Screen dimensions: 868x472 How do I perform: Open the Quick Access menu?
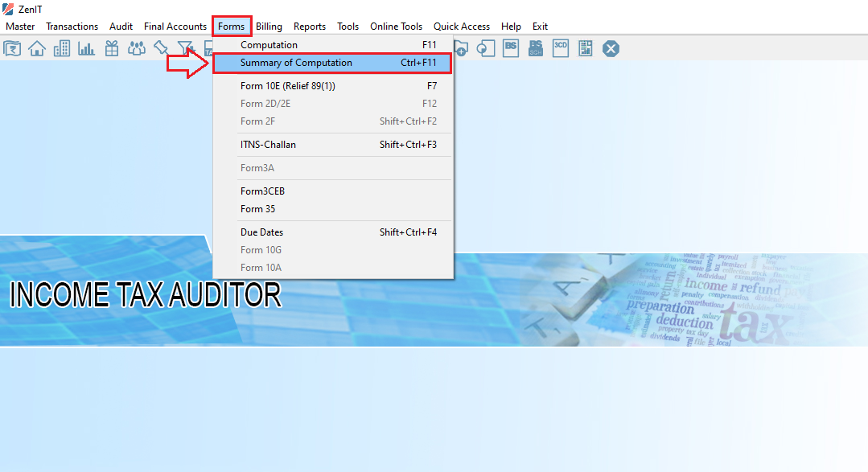(x=462, y=26)
